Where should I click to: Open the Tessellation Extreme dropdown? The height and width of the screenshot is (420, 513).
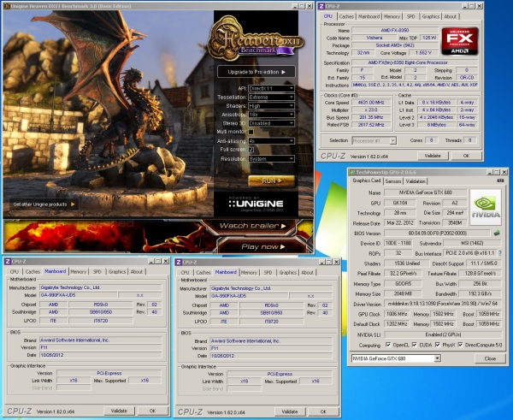271,98
